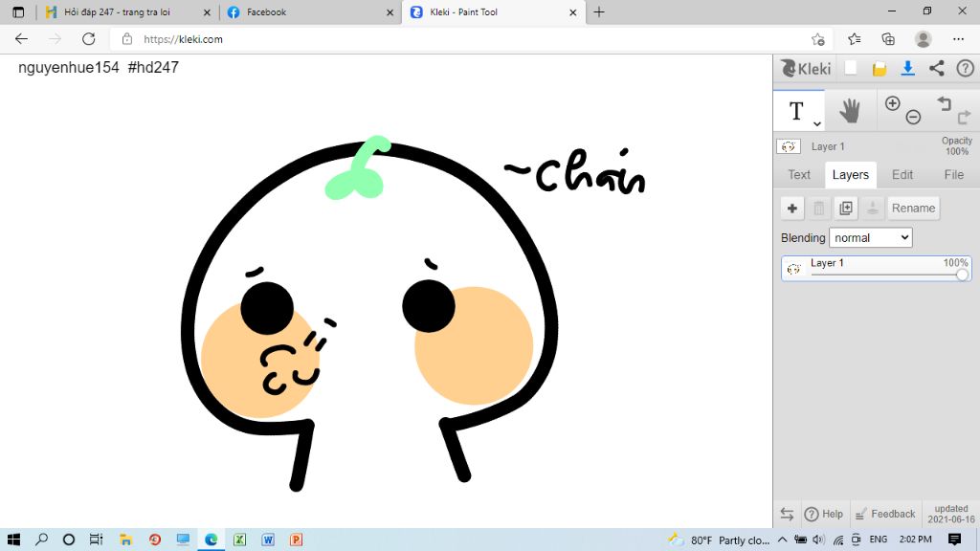The height and width of the screenshot is (551, 980).
Task: Open a new browser tab
Action: pyautogui.click(x=599, y=11)
